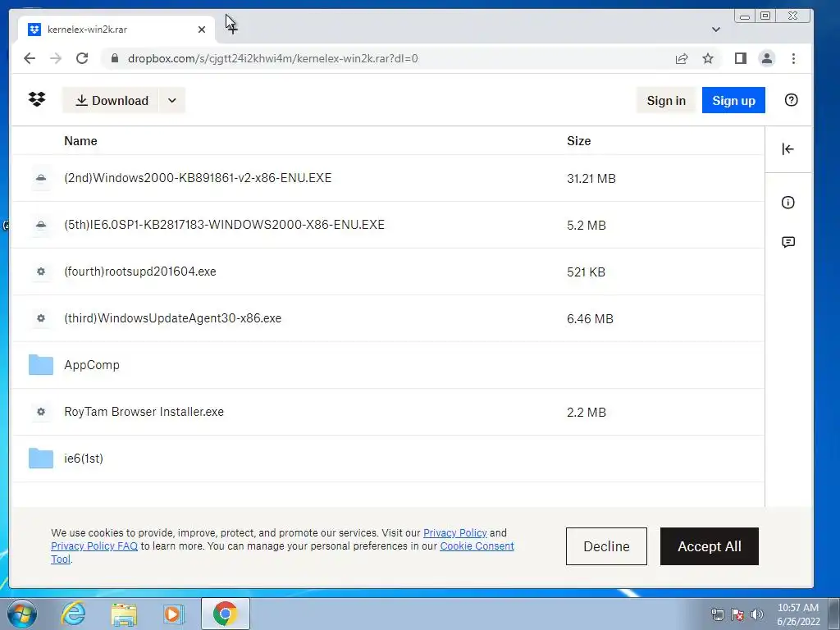Go back with the browser back arrow
Screen dimensions: 840x630
tap(30, 58)
